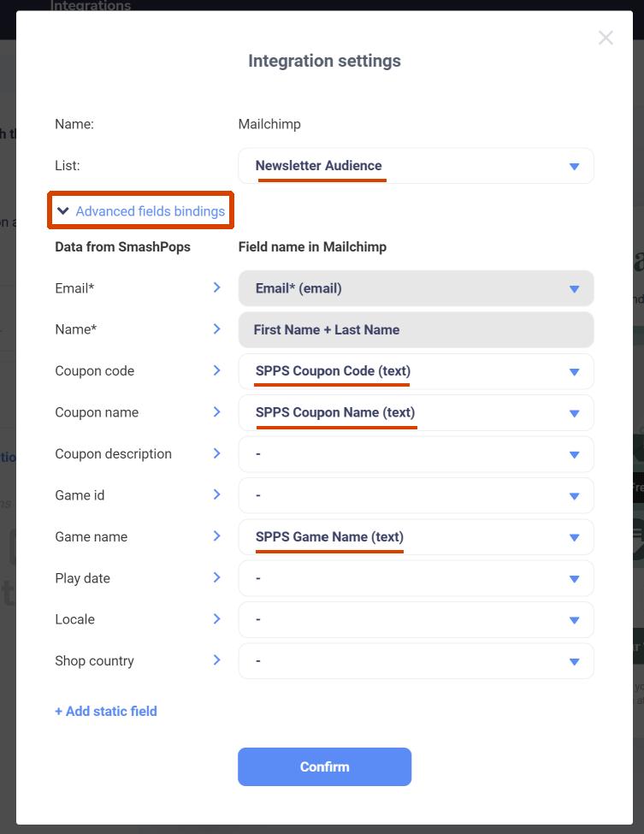Click the arrow icon beside Coupon description

coord(216,453)
